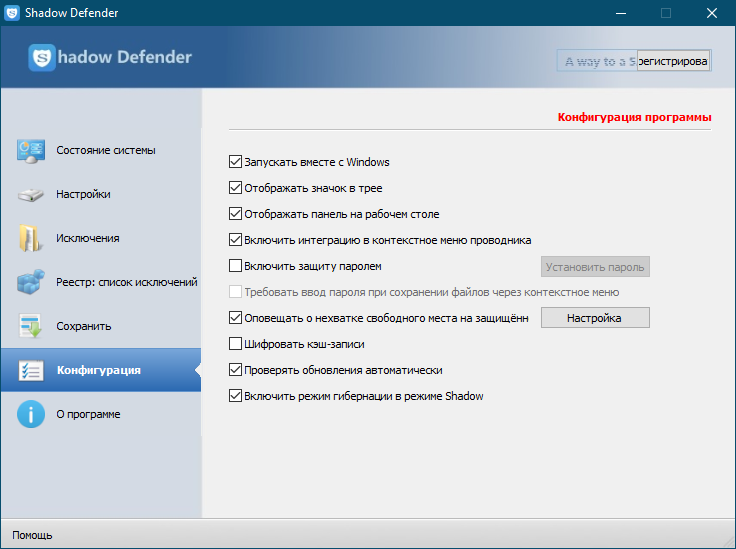The image size is (736, 549).
Task: Enable Включить защиту паролем checkbox
Action: (x=235, y=266)
